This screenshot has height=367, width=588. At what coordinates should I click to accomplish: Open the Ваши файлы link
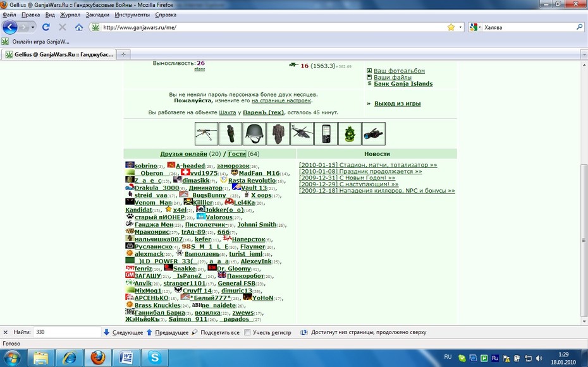click(x=392, y=77)
